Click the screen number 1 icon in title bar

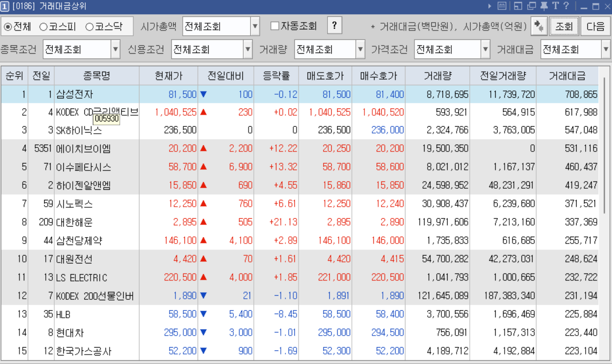(5, 6)
